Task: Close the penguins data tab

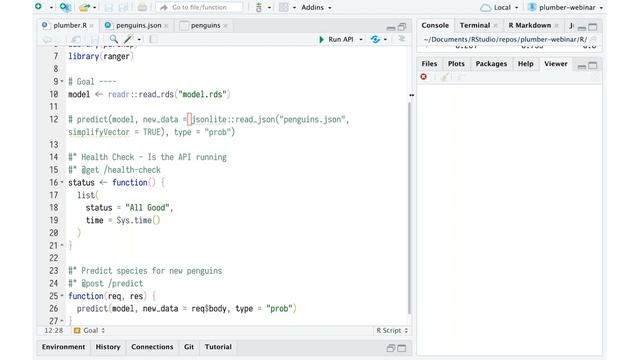Action: click(225, 26)
